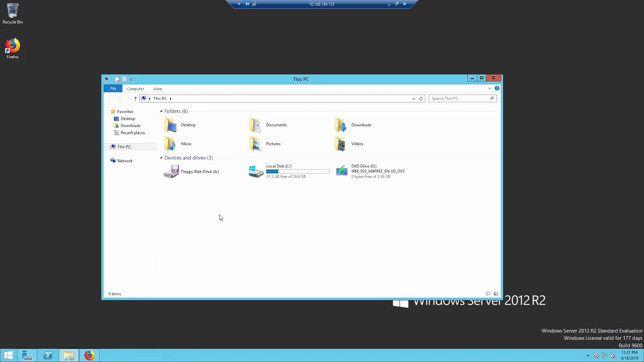Click the Start button on the taskbar
Viewport: 644px width, 362px height.
coord(8,355)
